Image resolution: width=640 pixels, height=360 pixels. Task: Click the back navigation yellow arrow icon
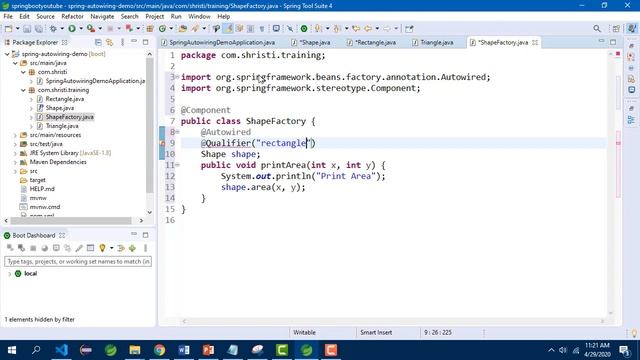click(x=367, y=29)
